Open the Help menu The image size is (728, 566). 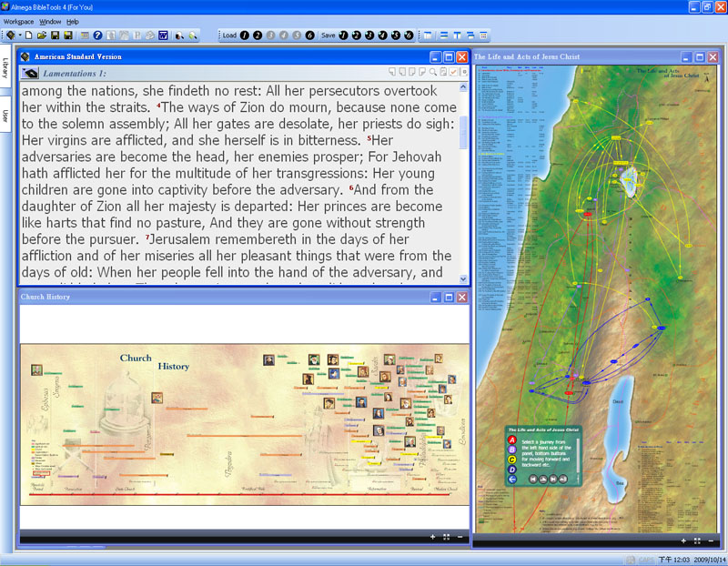pos(73,22)
